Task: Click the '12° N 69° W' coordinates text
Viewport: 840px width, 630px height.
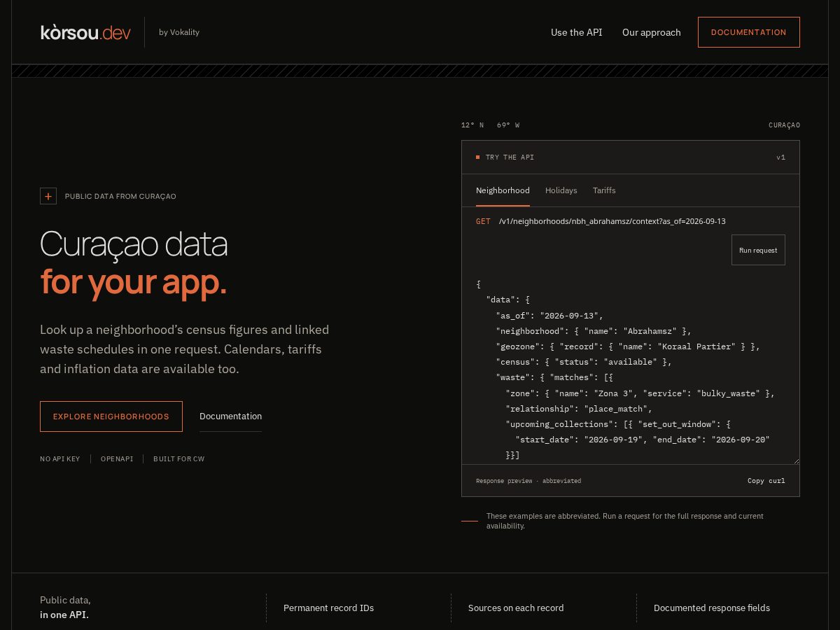Action: pyautogui.click(x=490, y=125)
